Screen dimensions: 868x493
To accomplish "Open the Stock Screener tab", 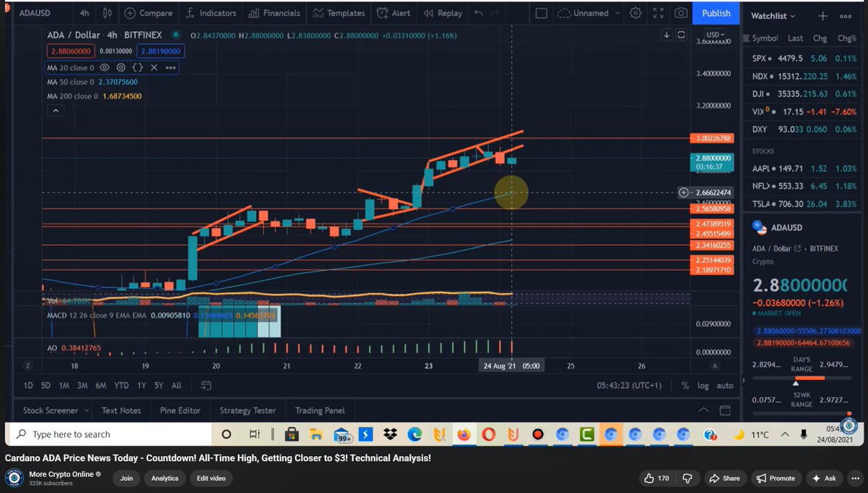I will pyautogui.click(x=50, y=410).
